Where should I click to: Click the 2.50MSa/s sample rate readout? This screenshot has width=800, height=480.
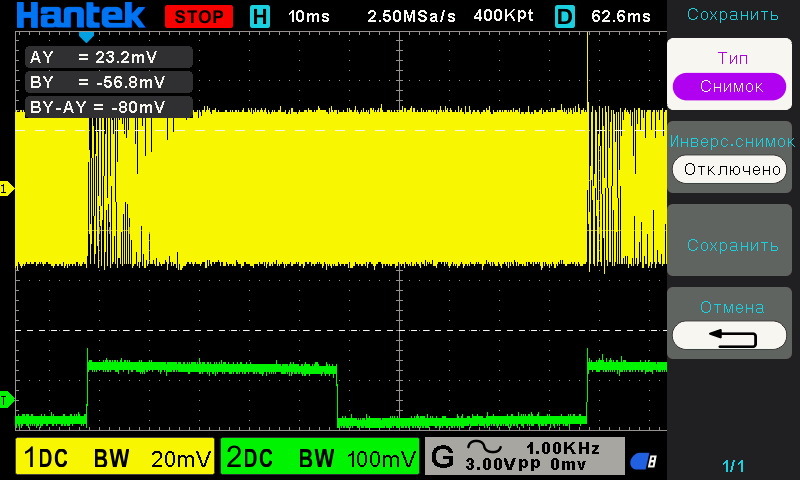(411, 16)
